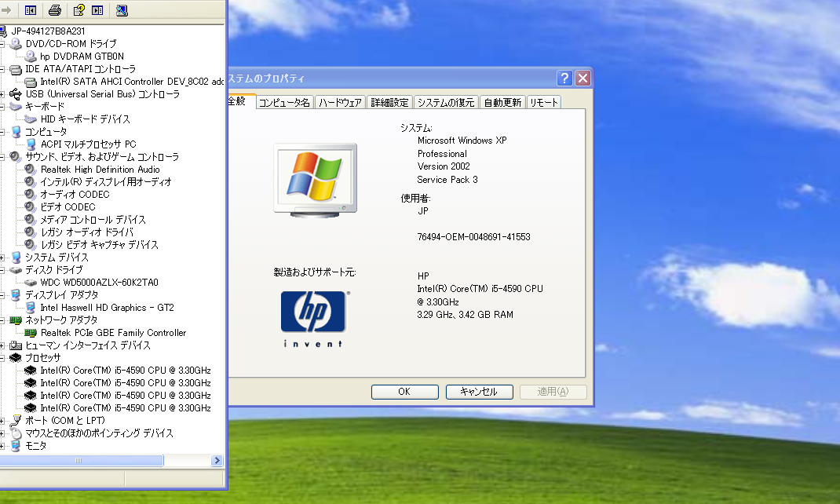This screenshot has height=504, width=840.
Task: Switch to the 自動更新 tab
Action: [502, 102]
